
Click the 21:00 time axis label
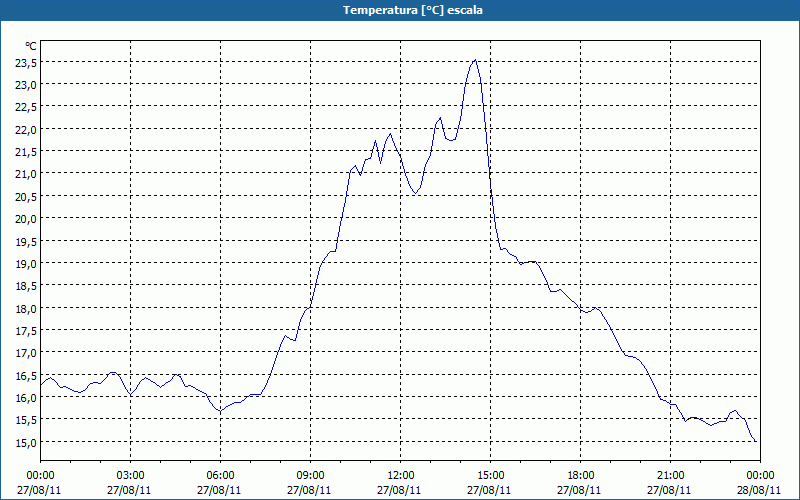coord(670,476)
